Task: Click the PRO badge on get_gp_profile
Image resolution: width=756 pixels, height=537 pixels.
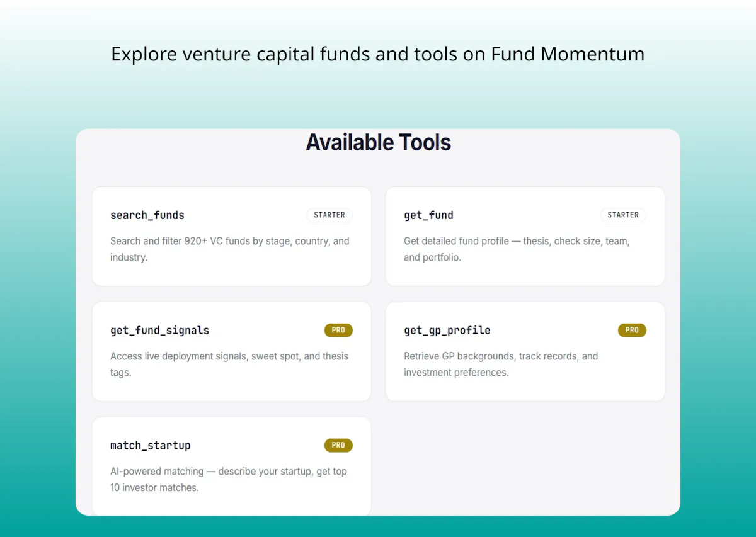Action: 632,330
